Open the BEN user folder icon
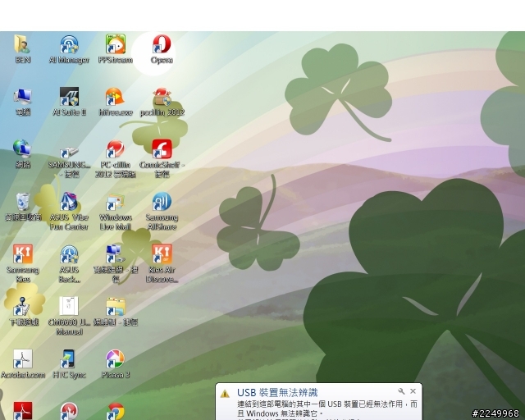This screenshot has height=420, width=525. tap(22, 44)
